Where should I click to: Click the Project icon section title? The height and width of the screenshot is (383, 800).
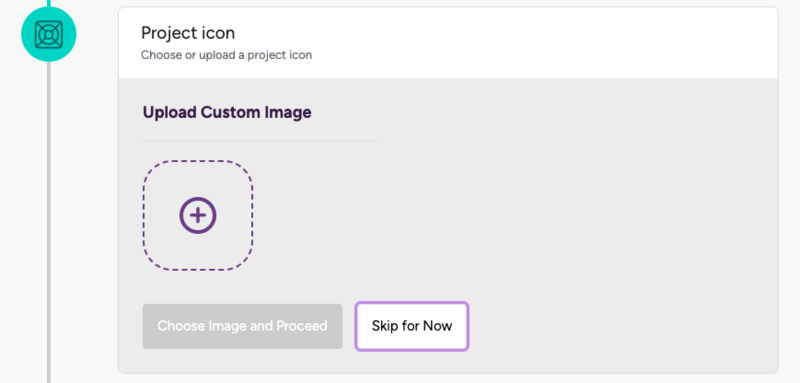tap(188, 33)
